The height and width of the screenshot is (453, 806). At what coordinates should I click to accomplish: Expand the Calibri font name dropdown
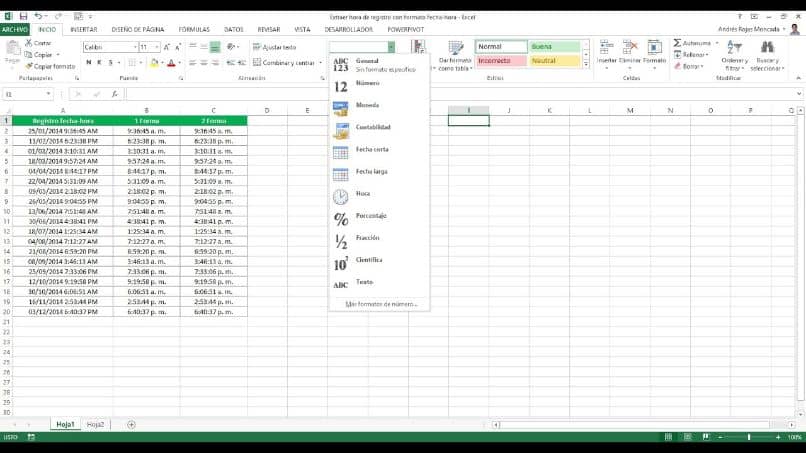[135, 47]
